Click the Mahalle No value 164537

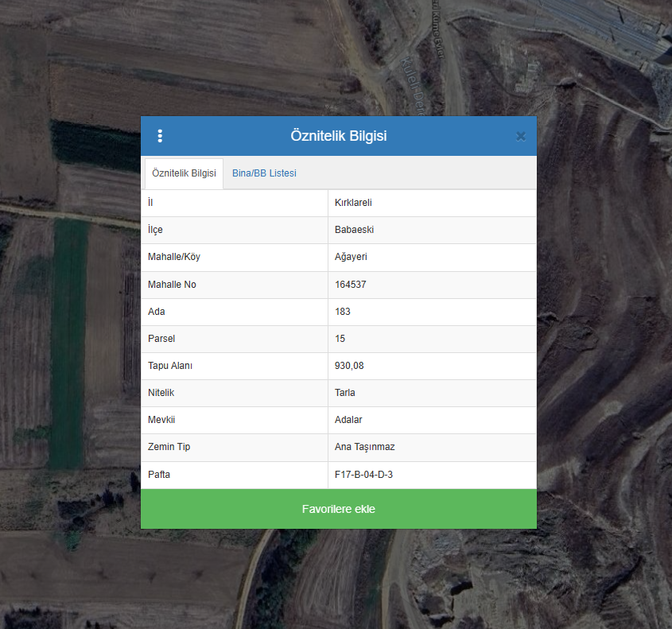pyautogui.click(x=351, y=285)
